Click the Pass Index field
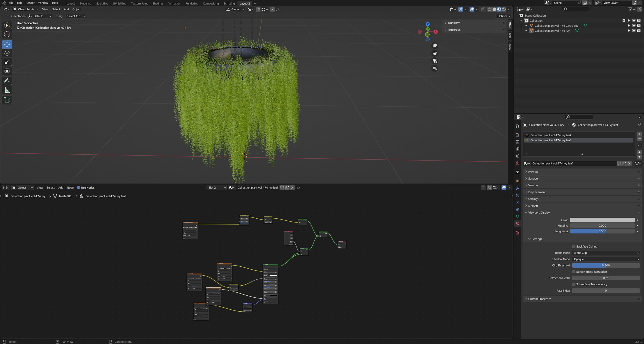The width and height of the screenshot is (644, 344). [606, 290]
